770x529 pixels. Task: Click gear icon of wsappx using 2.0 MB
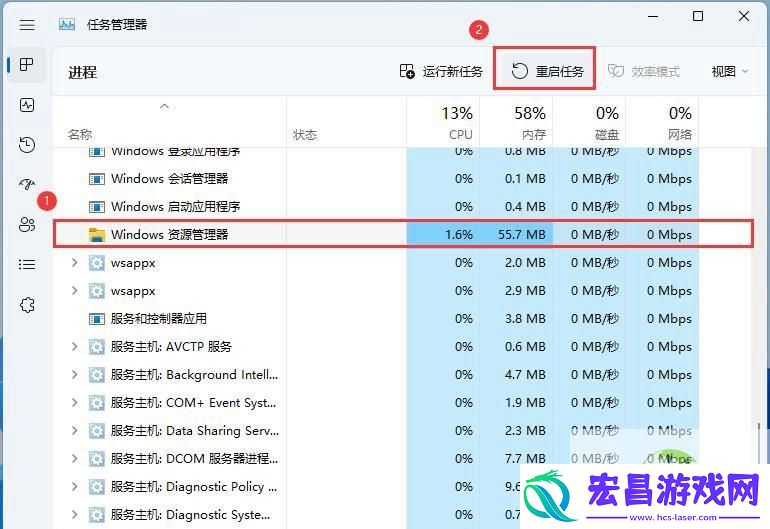97,263
